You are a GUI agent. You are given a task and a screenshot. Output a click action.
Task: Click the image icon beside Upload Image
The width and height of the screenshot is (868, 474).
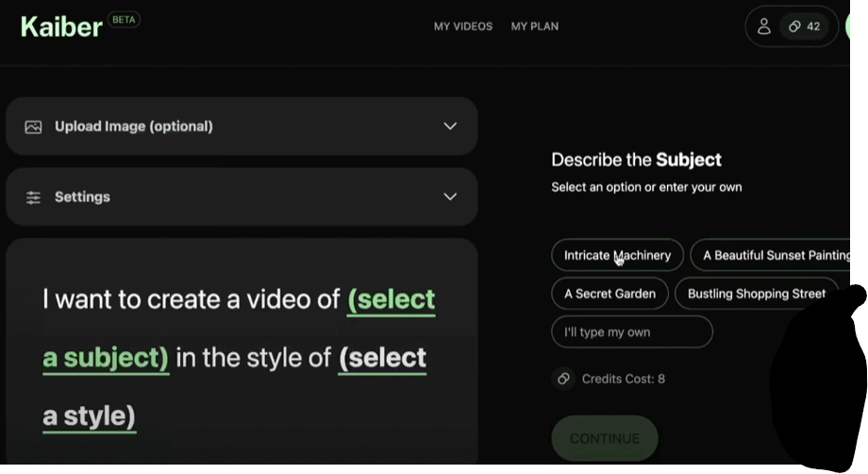click(x=33, y=127)
